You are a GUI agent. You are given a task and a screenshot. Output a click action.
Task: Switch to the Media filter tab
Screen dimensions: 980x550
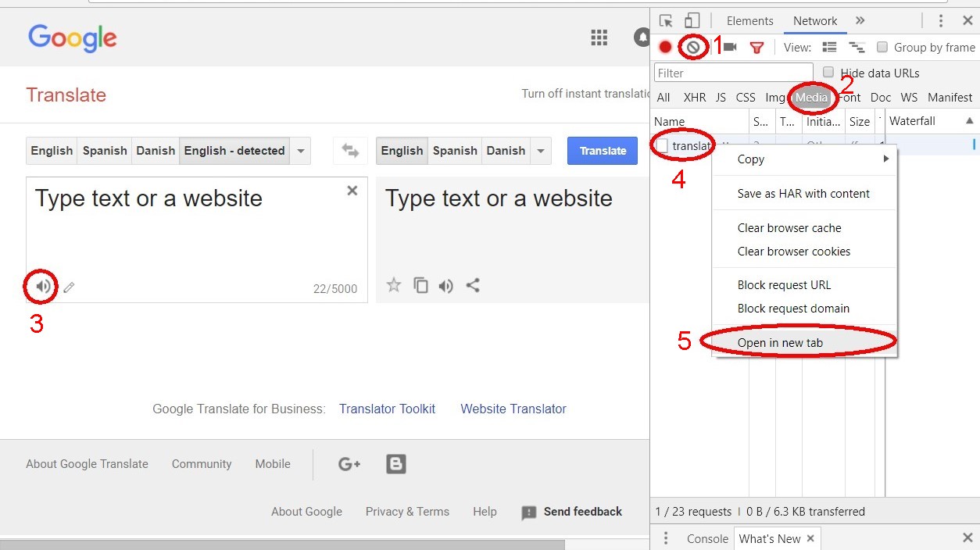811,98
